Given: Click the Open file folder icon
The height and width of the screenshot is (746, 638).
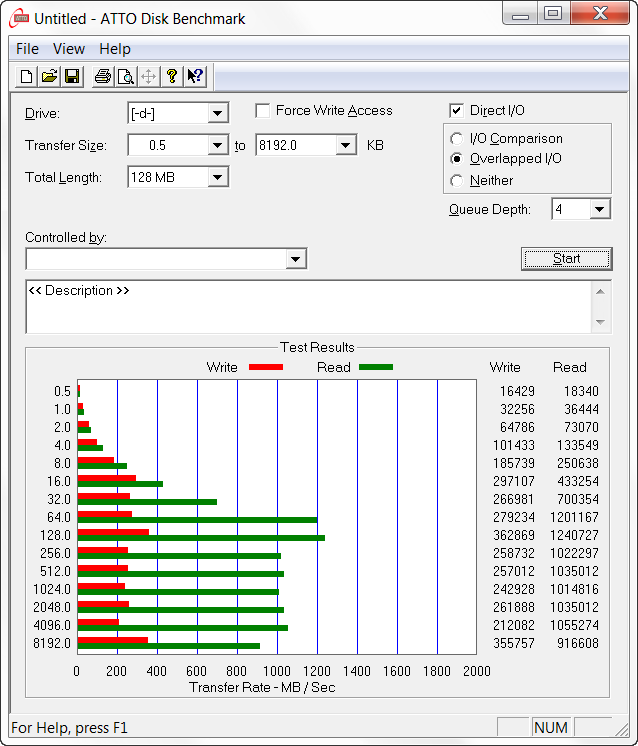Looking at the screenshot, I should (x=49, y=76).
